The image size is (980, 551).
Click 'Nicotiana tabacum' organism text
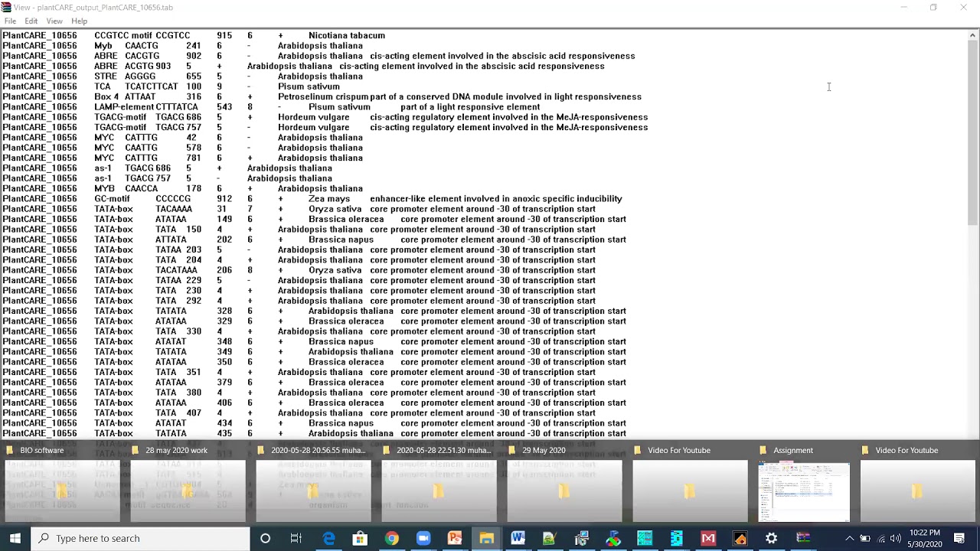tap(347, 35)
